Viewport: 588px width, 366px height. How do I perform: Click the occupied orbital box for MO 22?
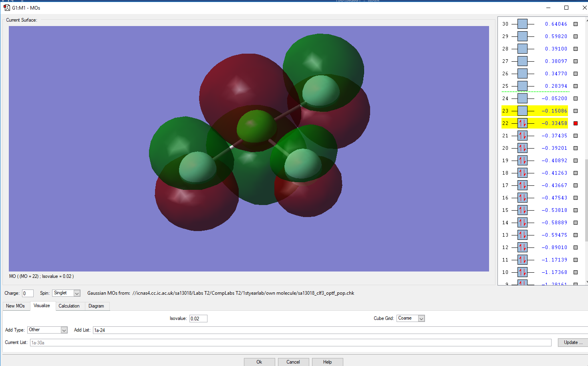522,123
